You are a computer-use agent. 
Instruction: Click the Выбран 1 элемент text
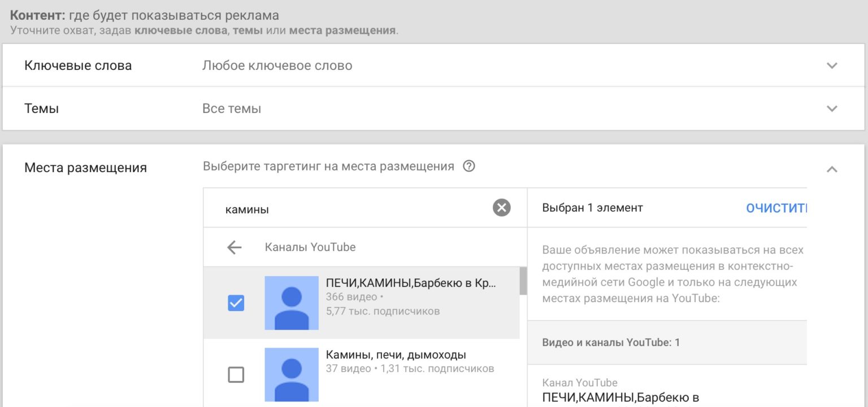click(593, 208)
